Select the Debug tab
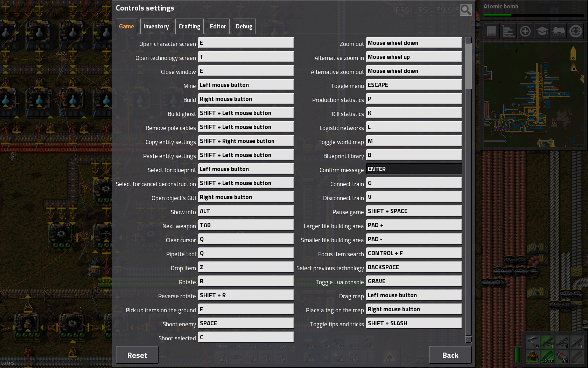This screenshot has width=588, height=368. coord(244,26)
